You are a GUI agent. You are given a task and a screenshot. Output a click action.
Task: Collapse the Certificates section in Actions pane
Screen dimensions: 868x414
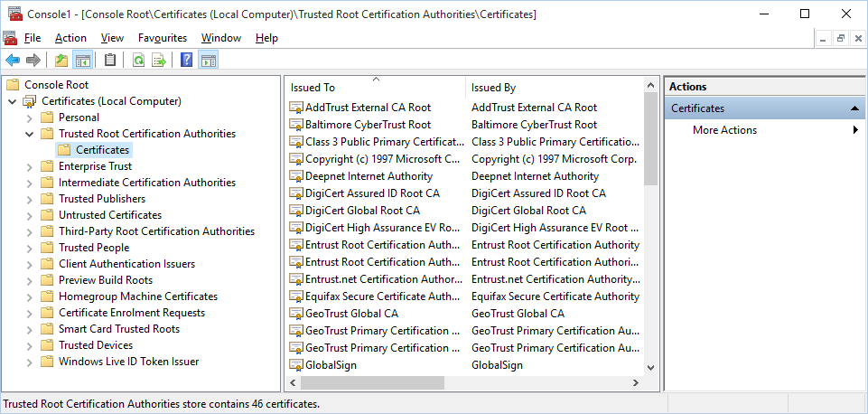coord(852,108)
